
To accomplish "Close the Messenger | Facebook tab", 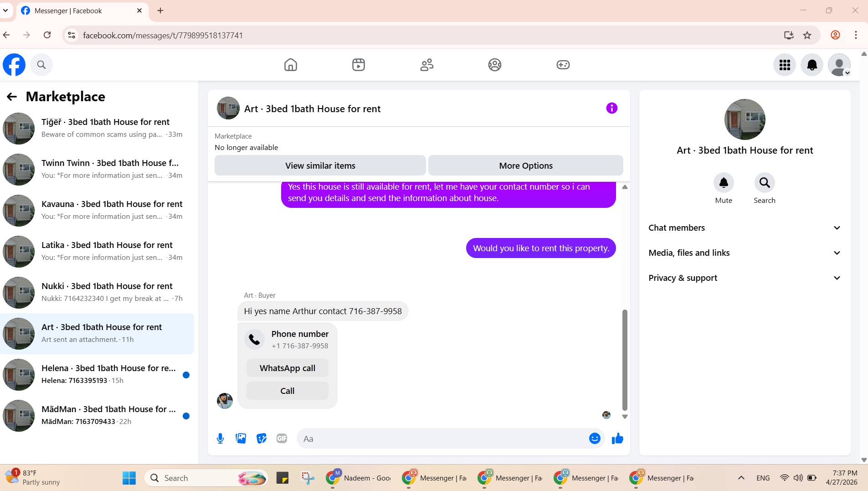I will coord(139,10).
